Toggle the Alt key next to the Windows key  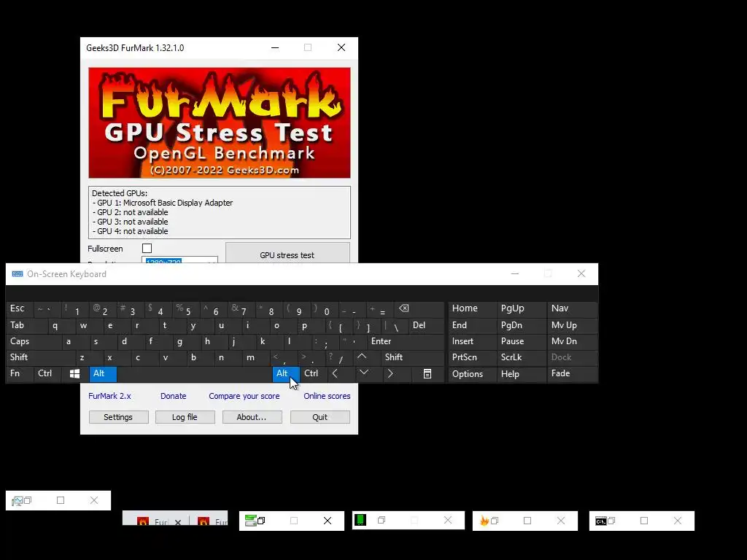(x=103, y=374)
